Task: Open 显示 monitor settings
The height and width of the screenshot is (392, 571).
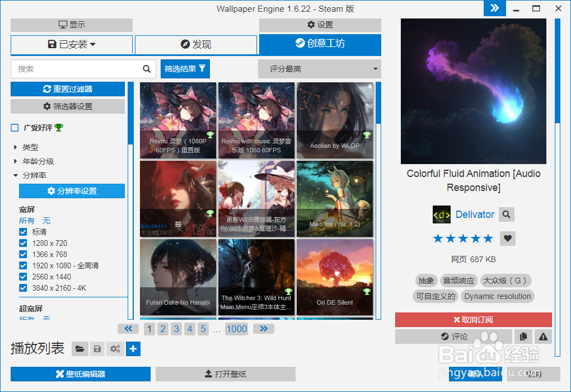Action: pos(72,25)
